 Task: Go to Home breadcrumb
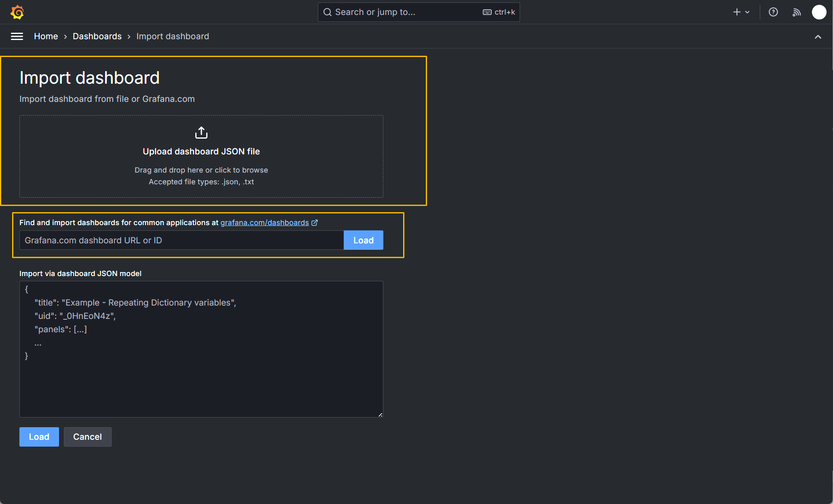coord(46,36)
